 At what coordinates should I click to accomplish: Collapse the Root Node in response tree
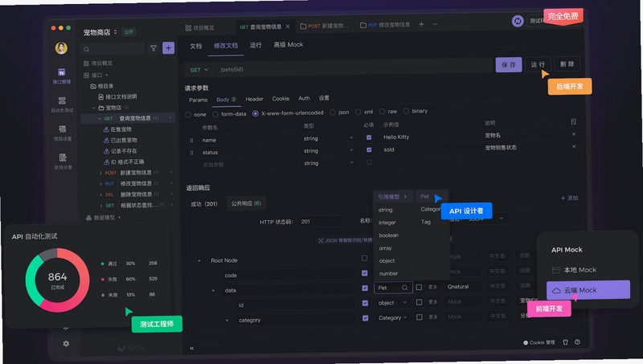[199, 260]
